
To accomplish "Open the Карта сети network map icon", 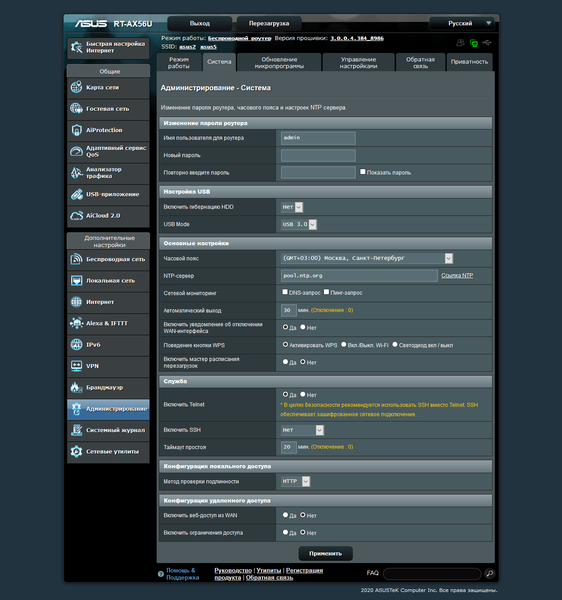I will (77, 87).
